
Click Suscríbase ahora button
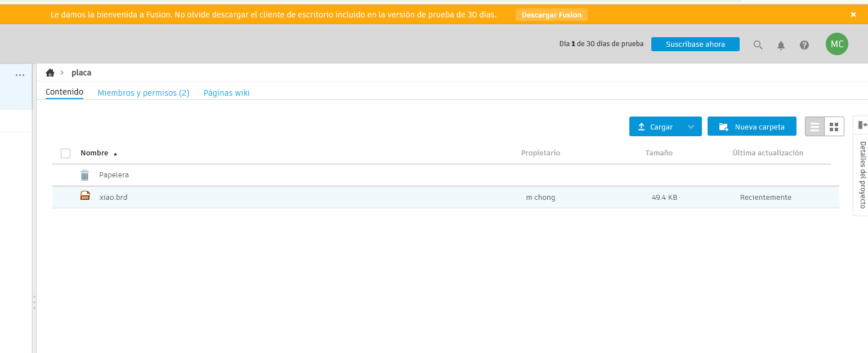pyautogui.click(x=695, y=44)
